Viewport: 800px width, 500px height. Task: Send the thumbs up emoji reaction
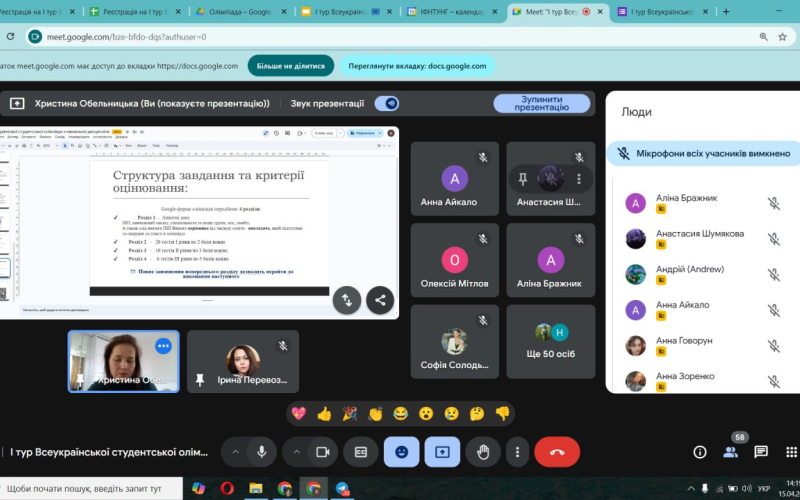(x=324, y=413)
